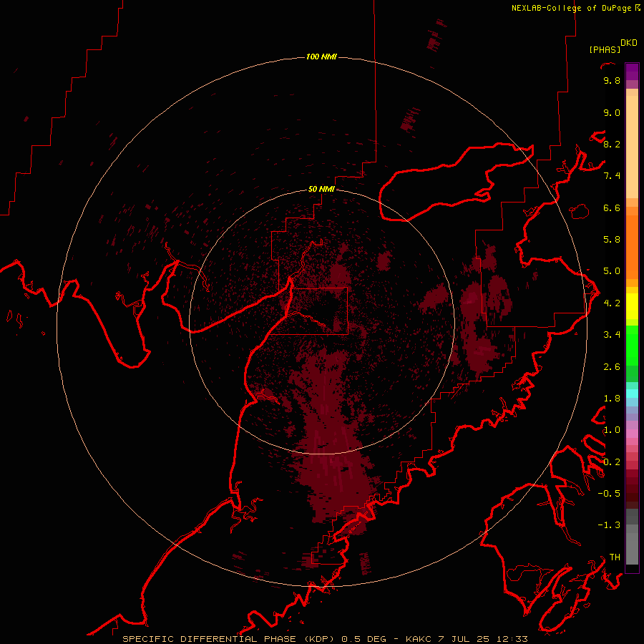Screen dimensions: 644x644
Task: Click the 100 NMI range ring label
Action: click(321, 57)
